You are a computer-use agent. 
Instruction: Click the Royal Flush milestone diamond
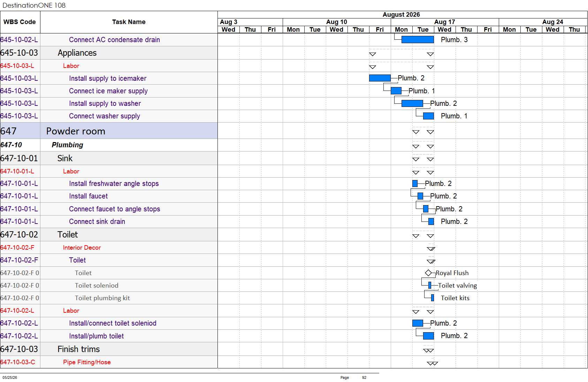(x=428, y=273)
